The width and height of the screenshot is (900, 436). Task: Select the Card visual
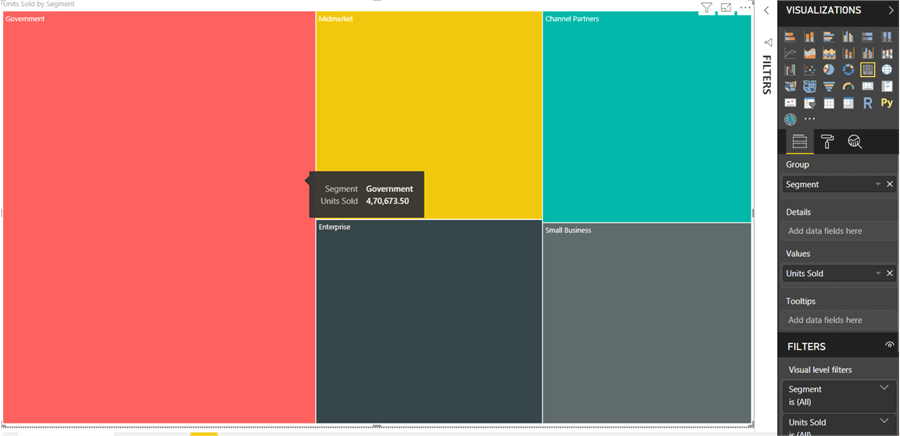[x=867, y=87]
